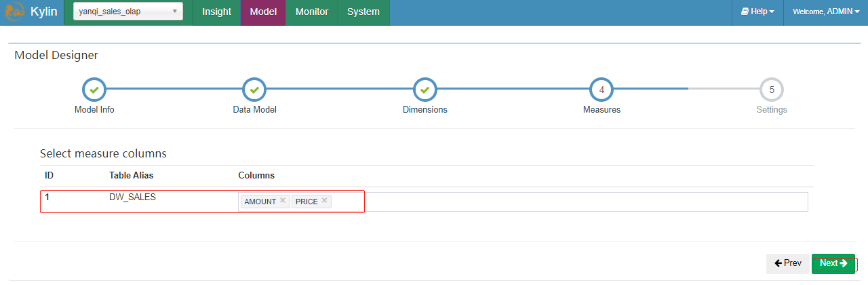Go to next step with Next button

[x=833, y=263]
